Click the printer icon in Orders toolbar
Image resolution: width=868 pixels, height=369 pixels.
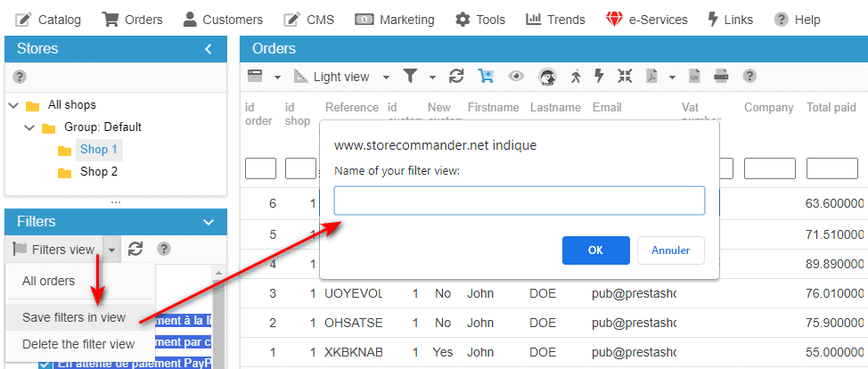tap(722, 77)
